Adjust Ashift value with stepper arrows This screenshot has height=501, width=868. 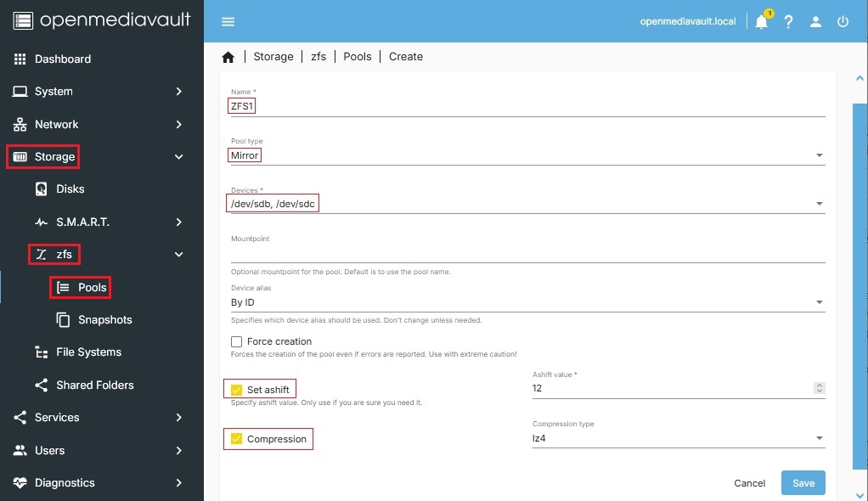[819, 388]
